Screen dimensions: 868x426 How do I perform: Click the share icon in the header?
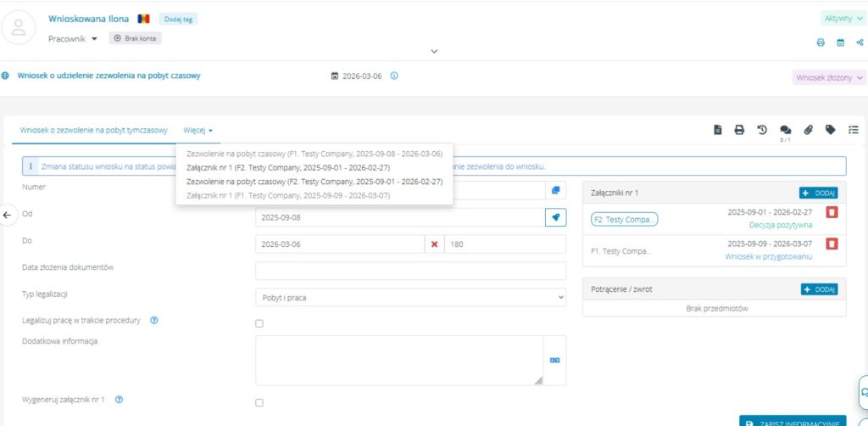pyautogui.click(x=860, y=42)
